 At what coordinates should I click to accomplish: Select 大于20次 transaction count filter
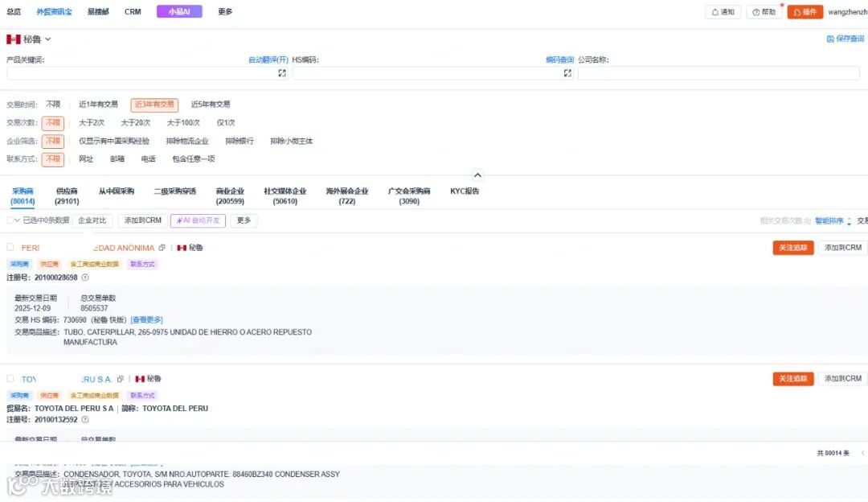(x=136, y=122)
